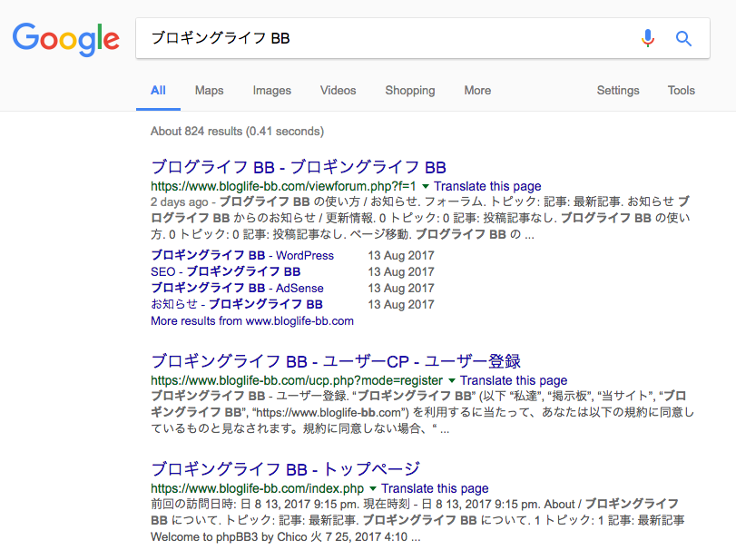The height and width of the screenshot is (560, 736).
Task: Open the search Tools
Action: pos(681,90)
